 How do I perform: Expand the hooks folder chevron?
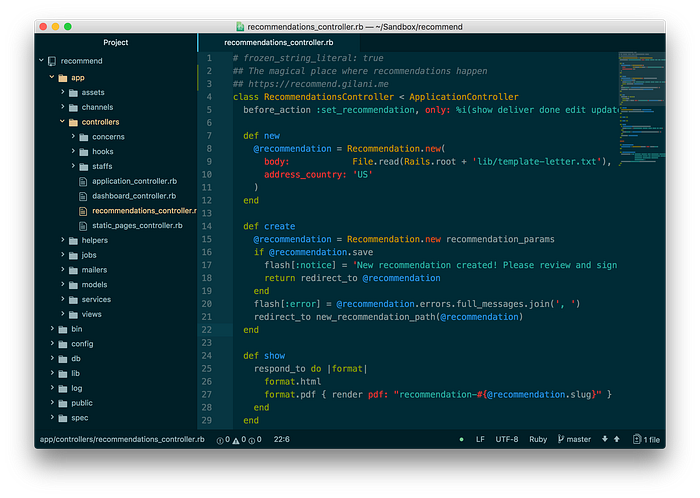click(x=73, y=151)
